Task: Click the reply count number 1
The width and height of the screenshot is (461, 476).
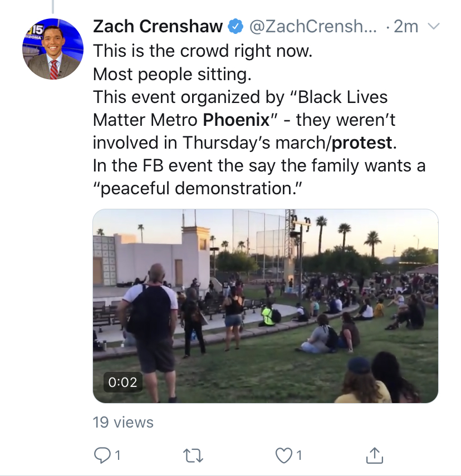Action: coord(118,455)
